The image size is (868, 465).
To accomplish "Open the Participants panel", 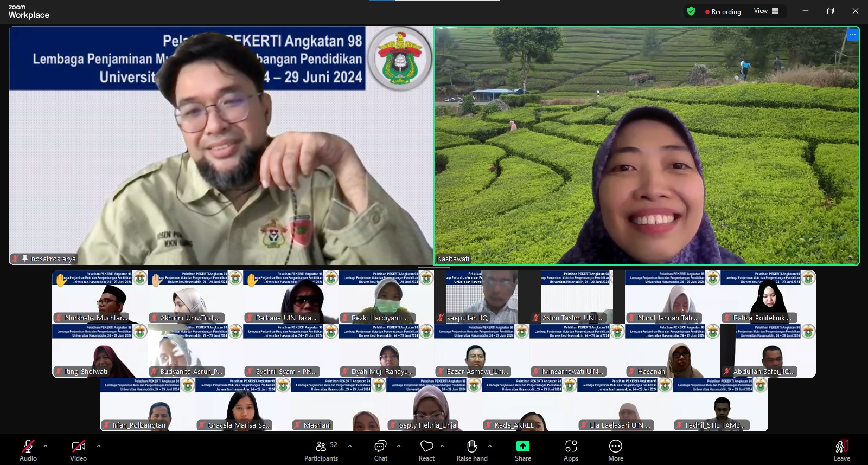I will pos(321,450).
